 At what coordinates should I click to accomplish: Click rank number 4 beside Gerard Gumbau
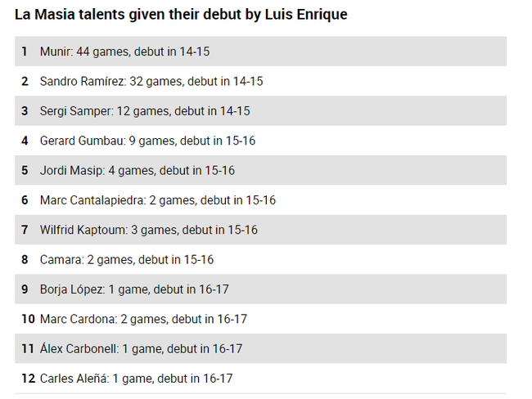coord(25,141)
